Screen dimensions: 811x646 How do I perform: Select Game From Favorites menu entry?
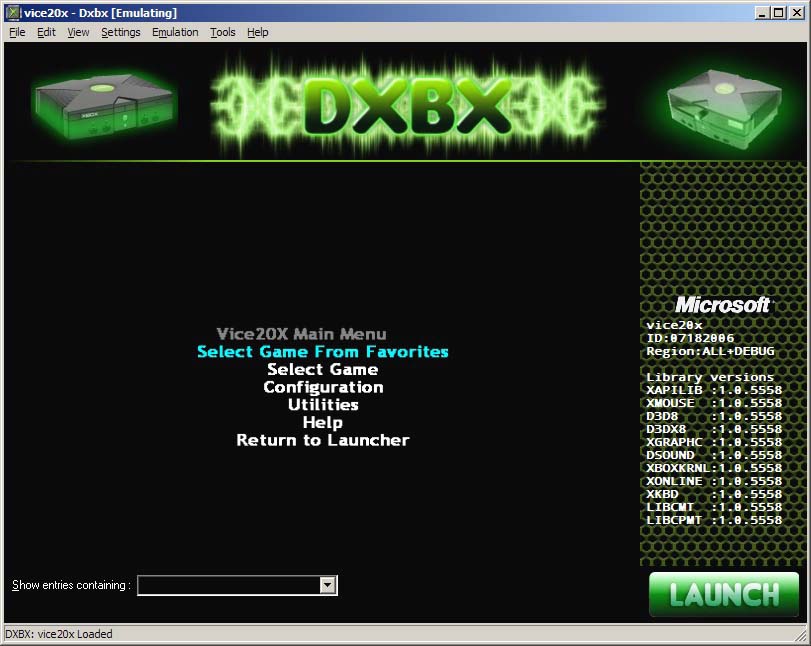(322, 352)
